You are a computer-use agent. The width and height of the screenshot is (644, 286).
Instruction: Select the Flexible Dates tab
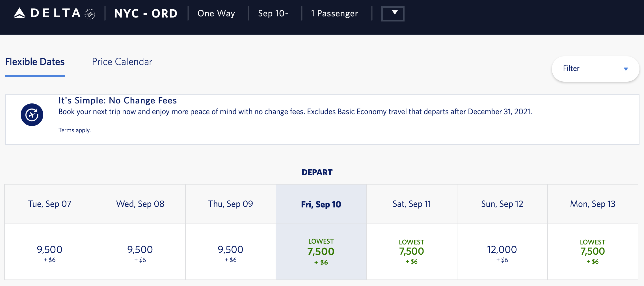[x=35, y=62]
